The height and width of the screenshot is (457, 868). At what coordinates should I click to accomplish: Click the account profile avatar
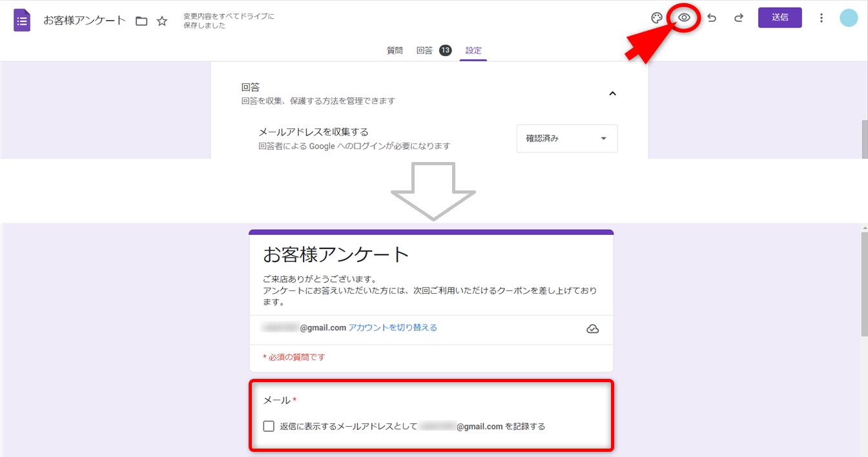pyautogui.click(x=849, y=18)
